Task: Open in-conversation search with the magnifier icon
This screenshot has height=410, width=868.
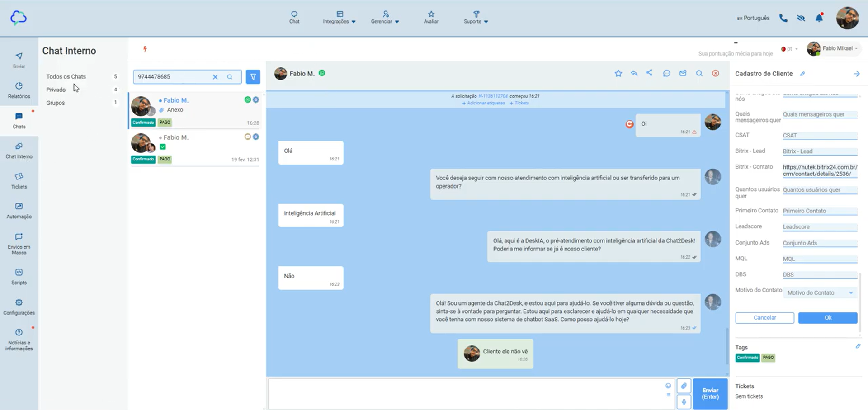Action: tap(699, 73)
